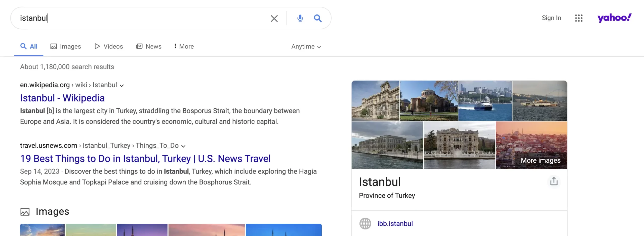Image resolution: width=644 pixels, height=236 pixels.
Task: Open the white ferry on Bosphorus thumbnail
Action: pyautogui.click(x=540, y=101)
